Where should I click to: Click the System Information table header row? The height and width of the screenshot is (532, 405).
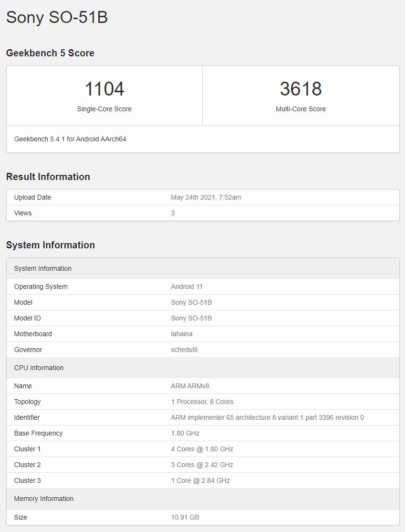coord(203,268)
